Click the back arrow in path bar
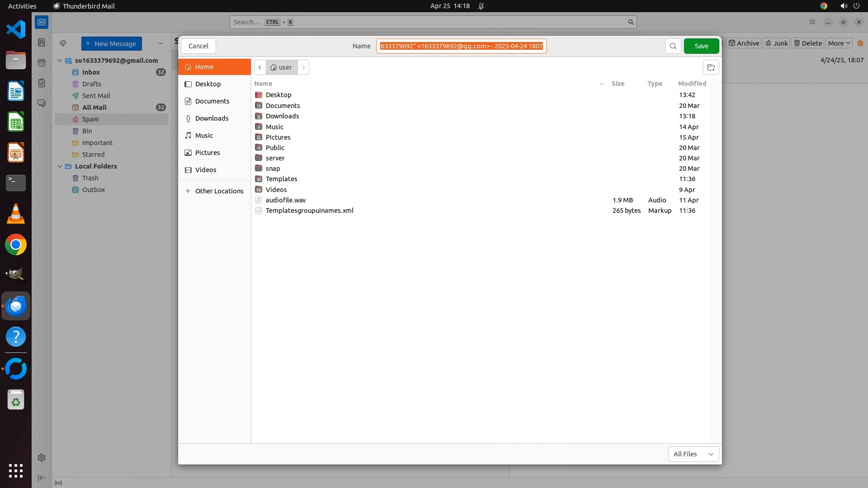This screenshot has height=488, width=868. tap(260, 67)
